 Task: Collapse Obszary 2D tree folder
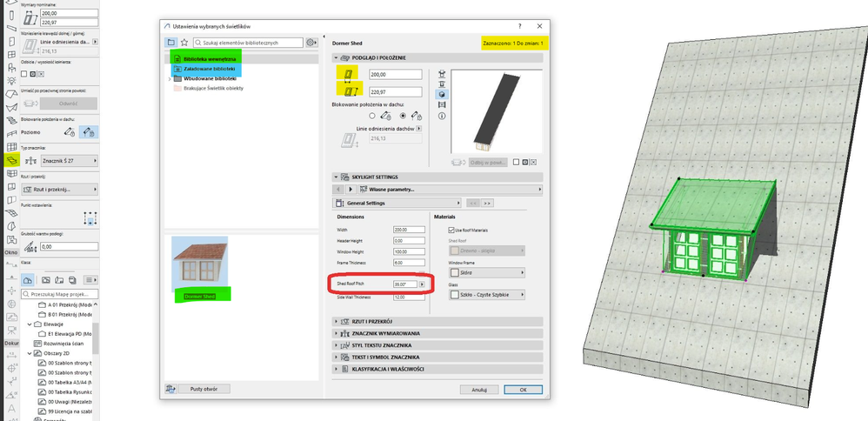[30, 353]
